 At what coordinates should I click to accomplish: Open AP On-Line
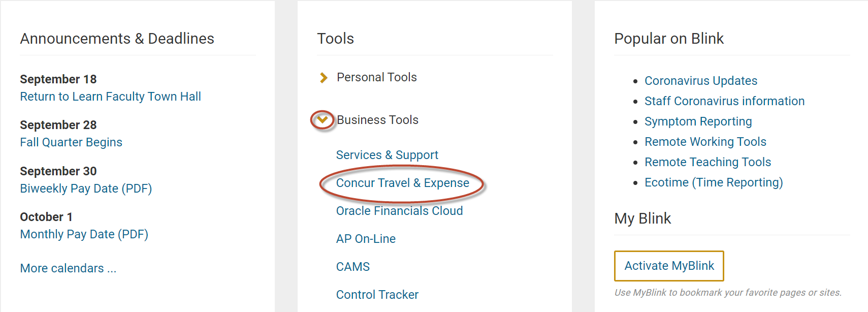tap(366, 238)
